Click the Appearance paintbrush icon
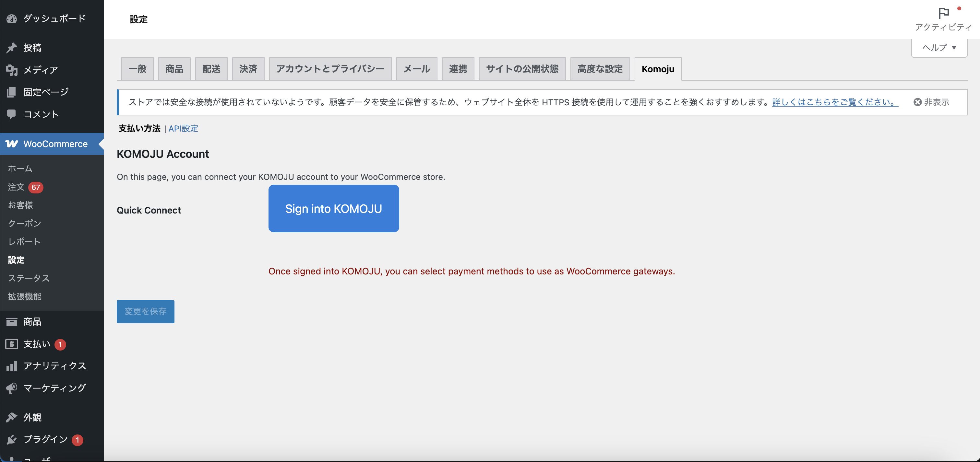This screenshot has height=462, width=980. pyautogui.click(x=11, y=417)
